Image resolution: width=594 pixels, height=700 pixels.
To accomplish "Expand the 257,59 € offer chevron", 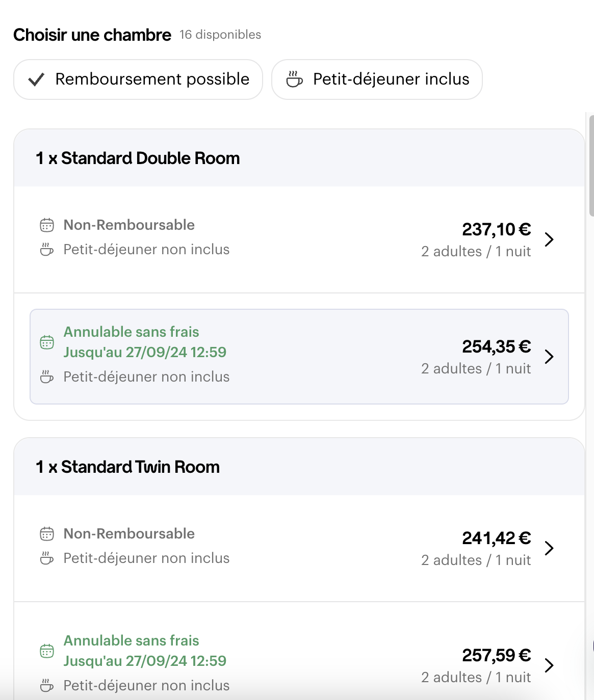I will (x=549, y=665).
